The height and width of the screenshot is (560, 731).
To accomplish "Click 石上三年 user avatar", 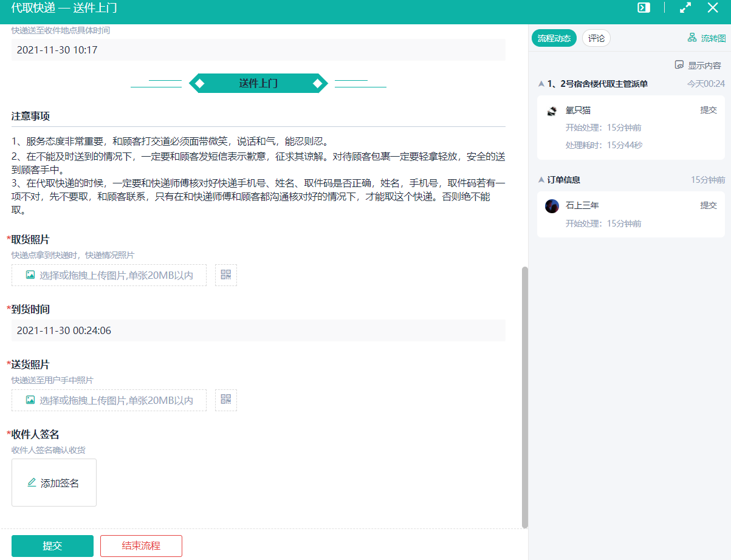I will [x=552, y=206].
